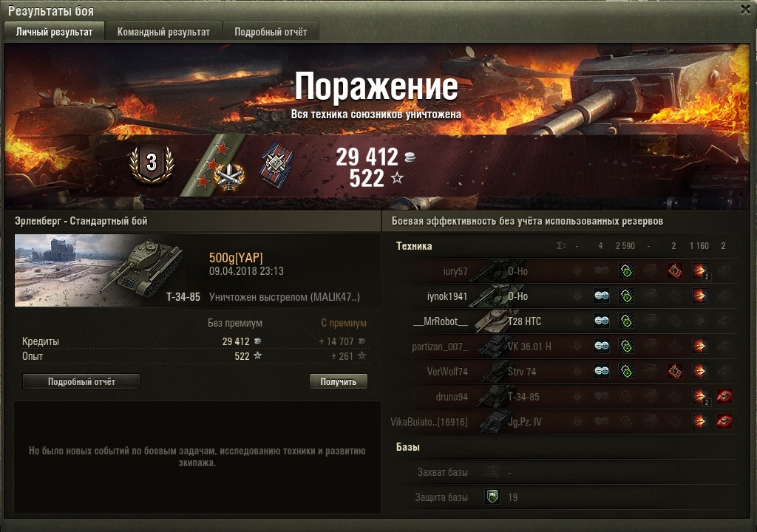Switch to the Командный результат tab
This screenshot has width=757, height=532.
pos(163,32)
